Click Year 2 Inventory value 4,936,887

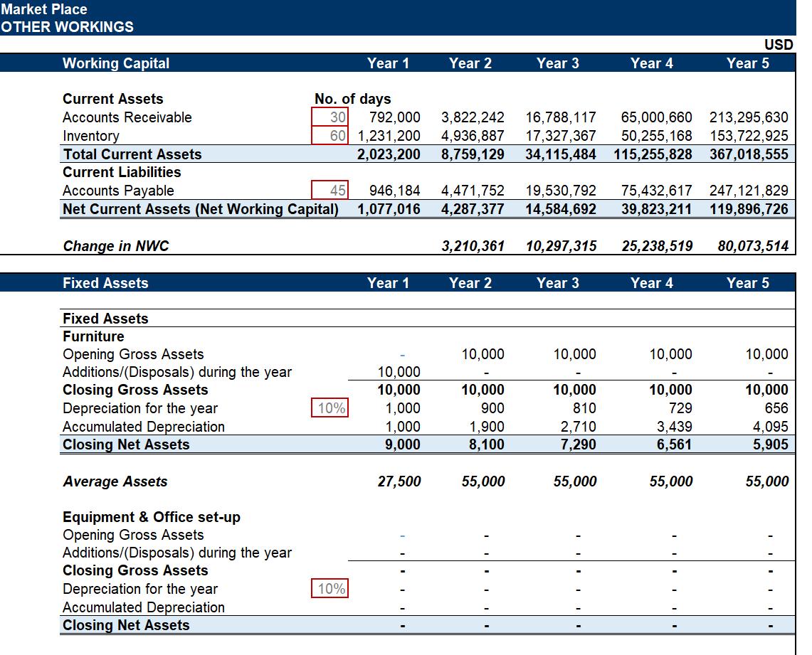[x=473, y=136]
